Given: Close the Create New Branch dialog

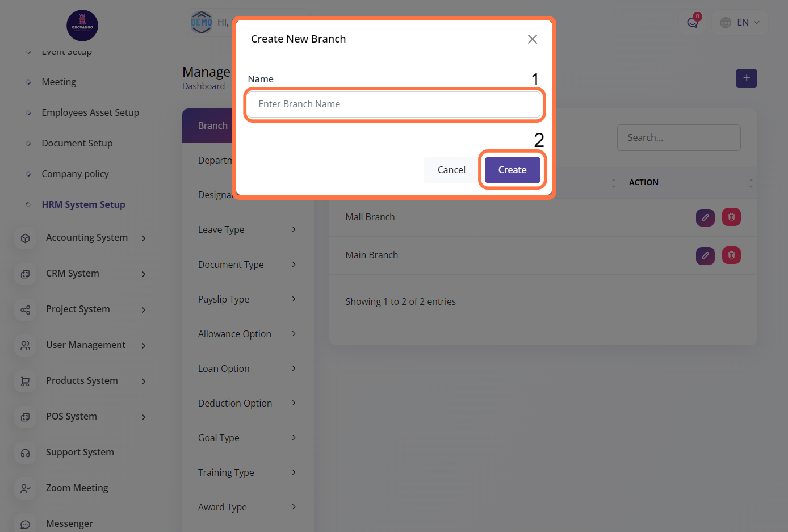Looking at the screenshot, I should click(x=532, y=39).
